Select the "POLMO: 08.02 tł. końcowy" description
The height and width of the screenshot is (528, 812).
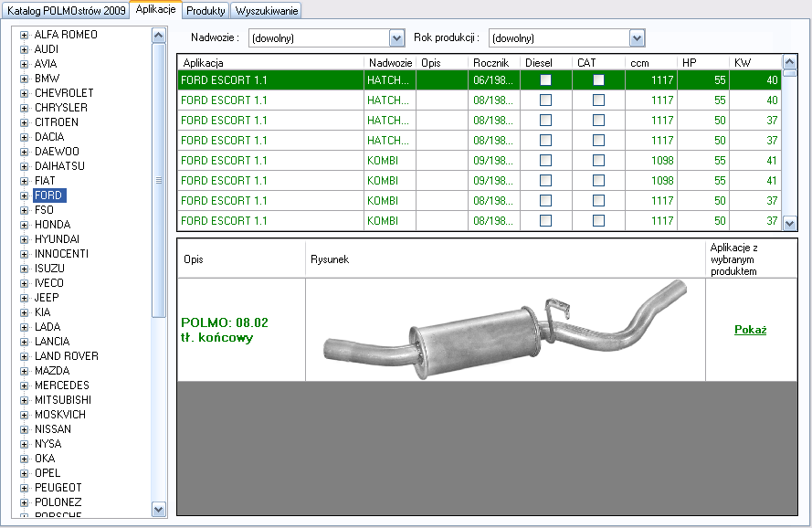(x=225, y=330)
